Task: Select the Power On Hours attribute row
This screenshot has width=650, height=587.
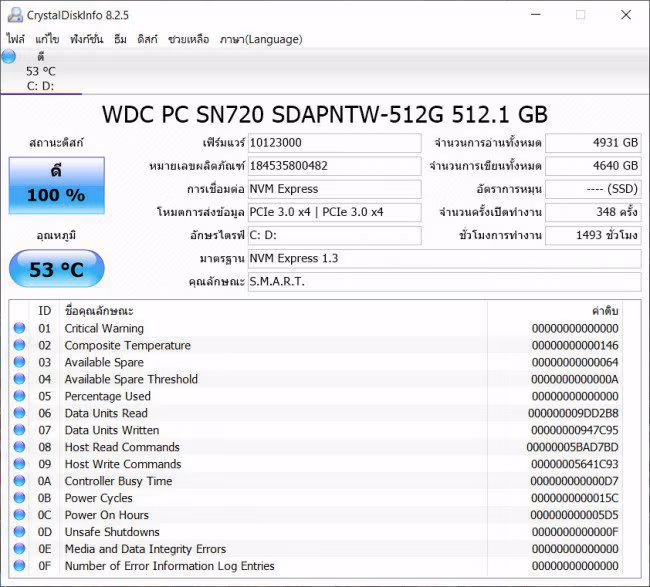Action: point(316,515)
